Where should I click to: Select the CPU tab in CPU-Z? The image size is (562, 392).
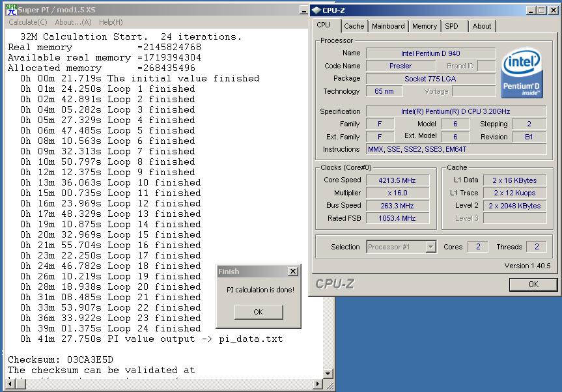[x=323, y=25]
